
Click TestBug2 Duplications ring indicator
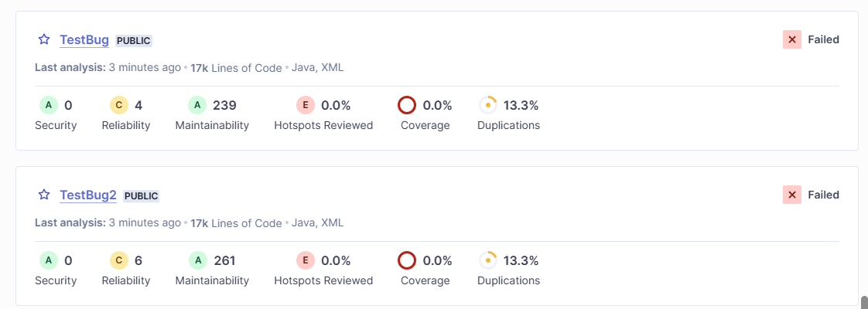click(487, 260)
